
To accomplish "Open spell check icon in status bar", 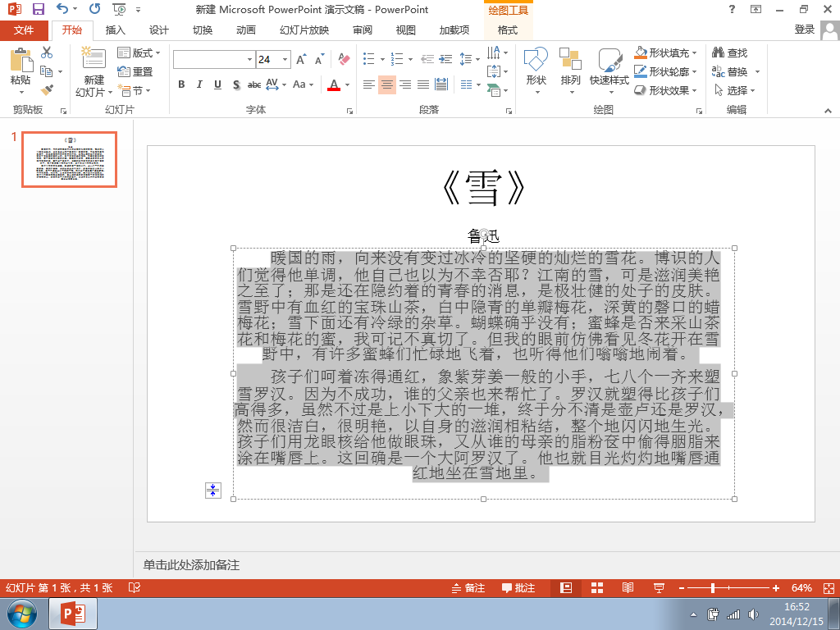I will (x=135, y=587).
